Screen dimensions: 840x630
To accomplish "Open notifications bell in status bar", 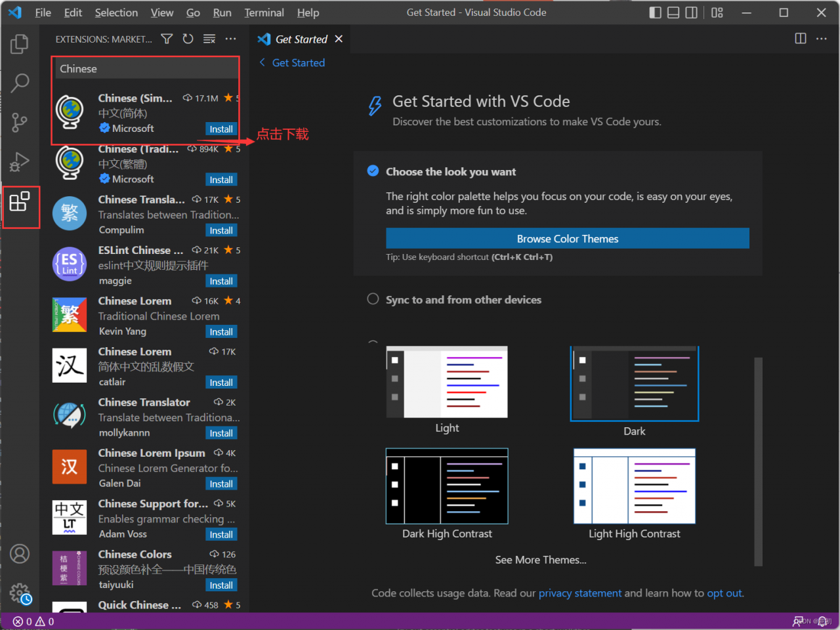I will 822,621.
